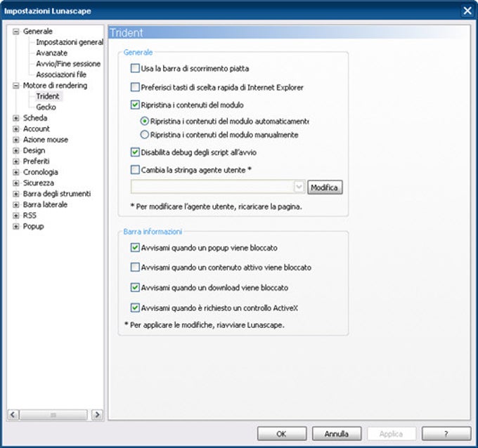Close the Impostazioni Lunascape dialog
The height and width of the screenshot is (448, 478).
(x=467, y=11)
